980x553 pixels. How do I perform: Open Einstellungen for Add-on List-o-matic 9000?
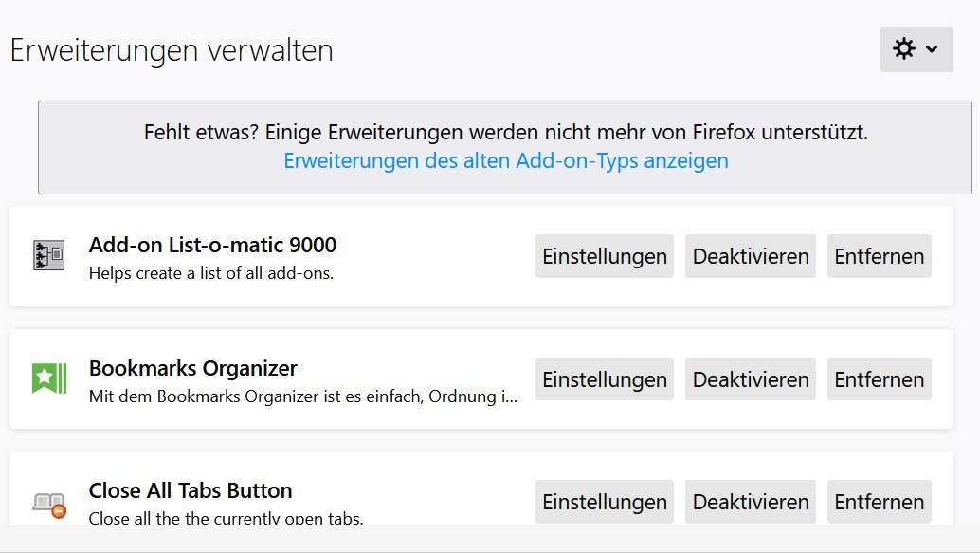(x=605, y=256)
